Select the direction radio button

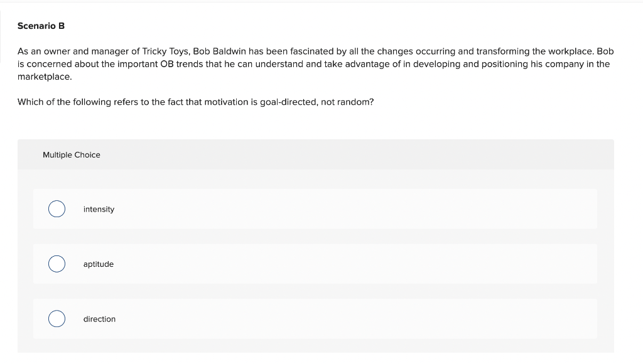tap(57, 319)
